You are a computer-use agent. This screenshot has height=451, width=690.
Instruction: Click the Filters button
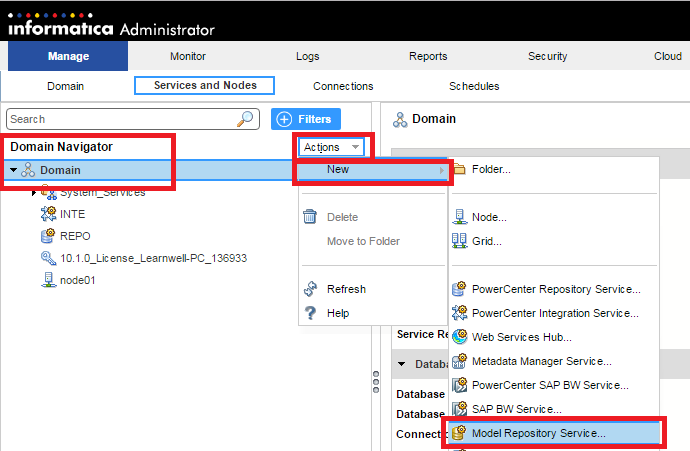[306, 119]
